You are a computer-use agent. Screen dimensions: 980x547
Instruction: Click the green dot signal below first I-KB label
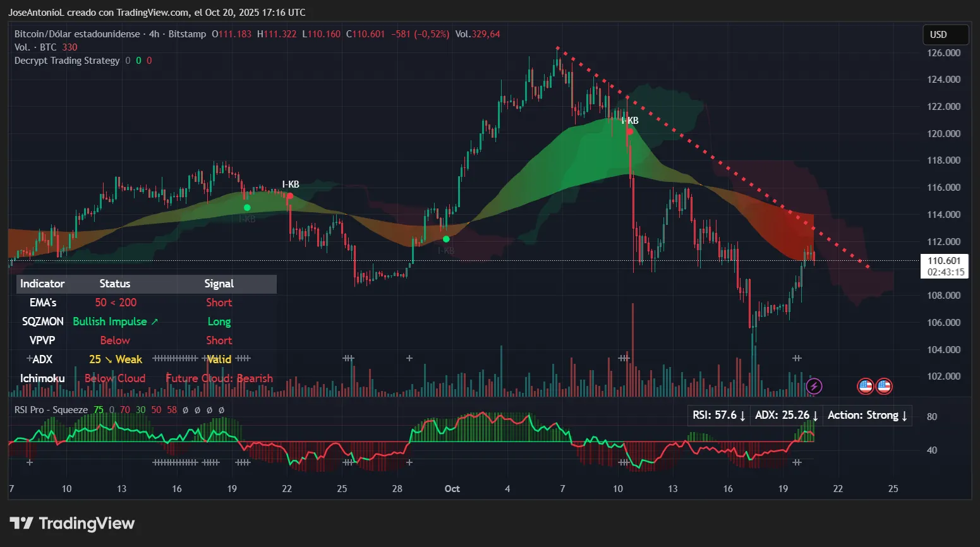pyautogui.click(x=247, y=207)
